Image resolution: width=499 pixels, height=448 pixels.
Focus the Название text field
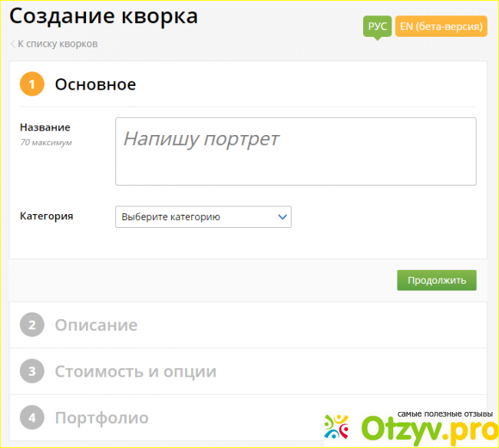296,151
